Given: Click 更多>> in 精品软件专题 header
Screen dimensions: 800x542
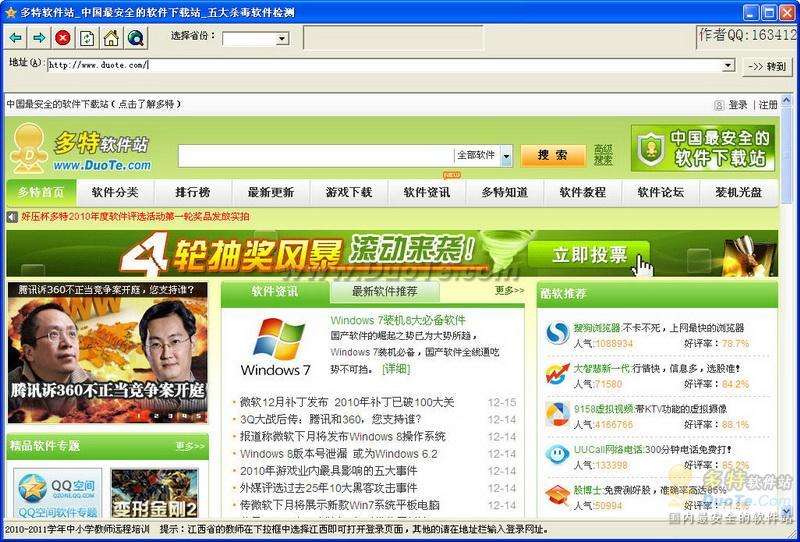Looking at the screenshot, I should 190,446.
